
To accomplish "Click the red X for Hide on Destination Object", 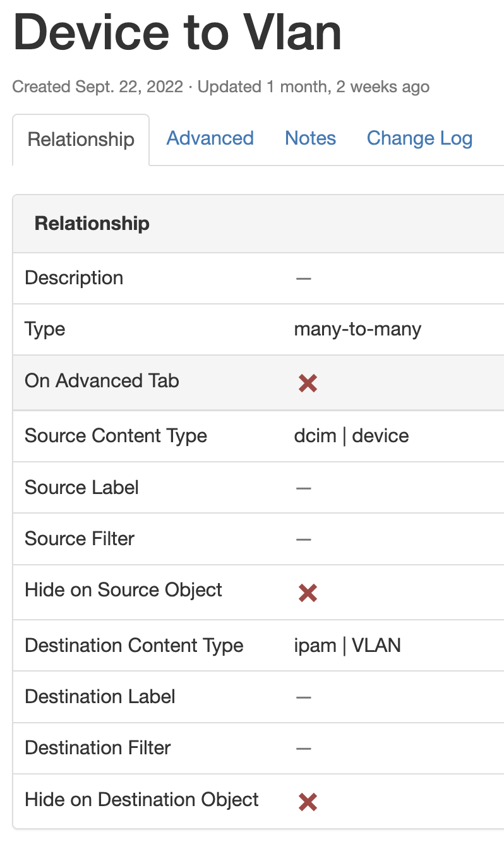I will 307,802.
